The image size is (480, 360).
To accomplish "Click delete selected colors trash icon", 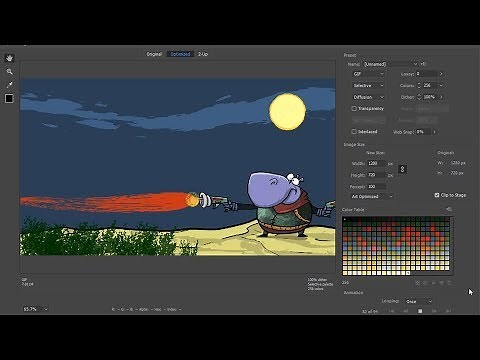I will pos(449,283).
